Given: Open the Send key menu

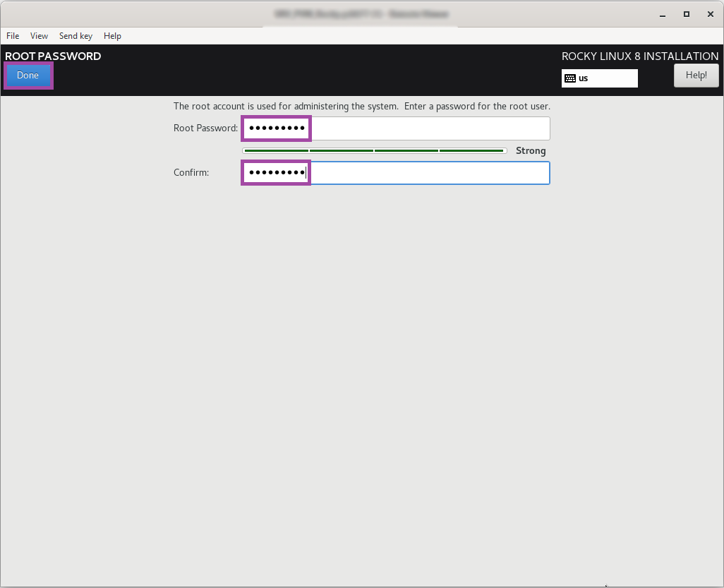Looking at the screenshot, I should click(x=76, y=36).
